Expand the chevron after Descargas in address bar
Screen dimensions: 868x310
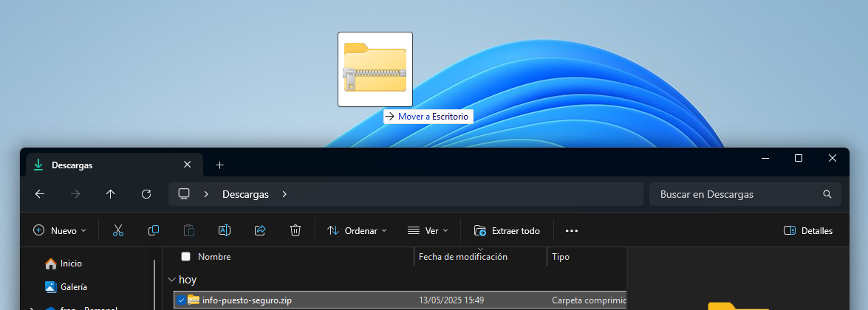click(x=284, y=194)
